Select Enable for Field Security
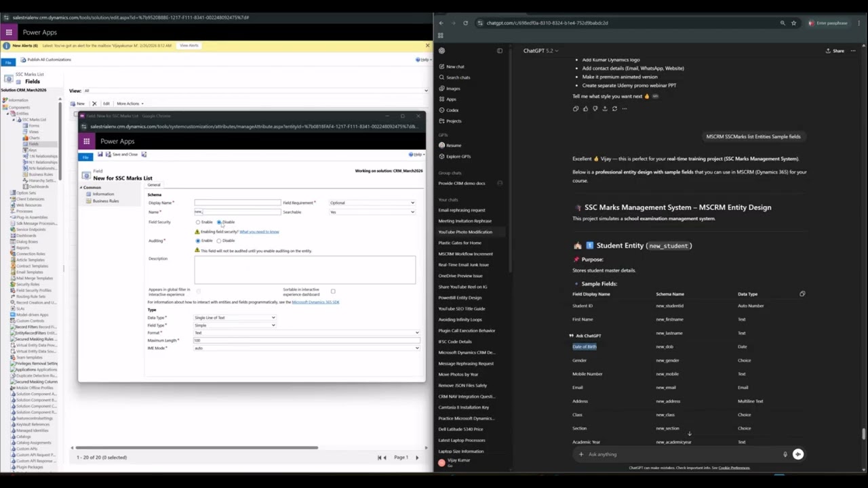The image size is (868, 488). [198, 222]
